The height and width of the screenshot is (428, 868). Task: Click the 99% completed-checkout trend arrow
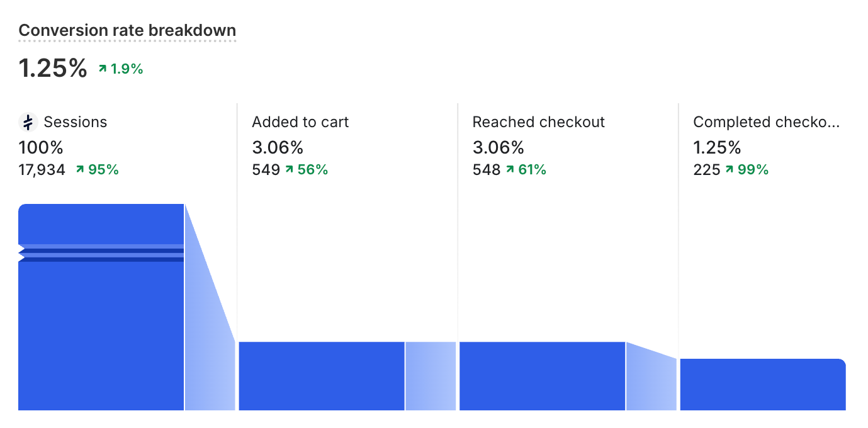(730, 169)
